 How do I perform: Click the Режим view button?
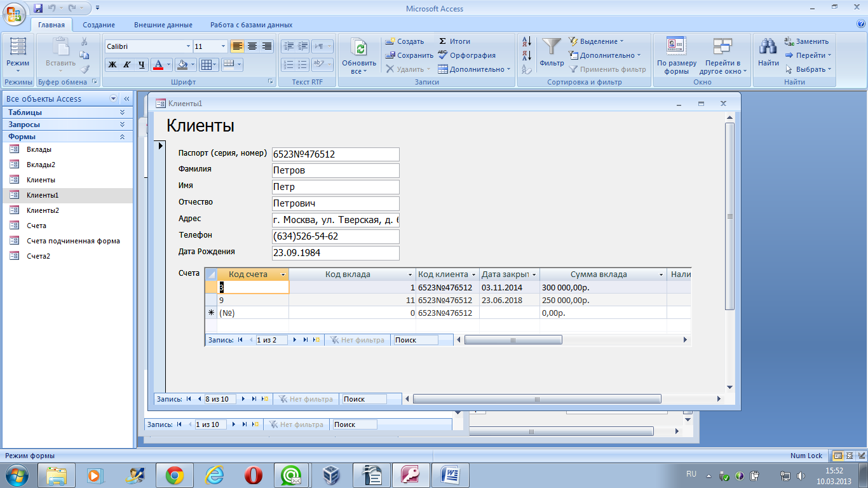(18, 55)
